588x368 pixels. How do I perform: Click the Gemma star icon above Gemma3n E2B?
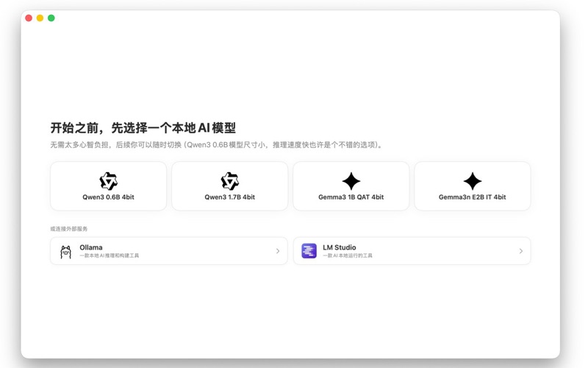[x=472, y=181]
